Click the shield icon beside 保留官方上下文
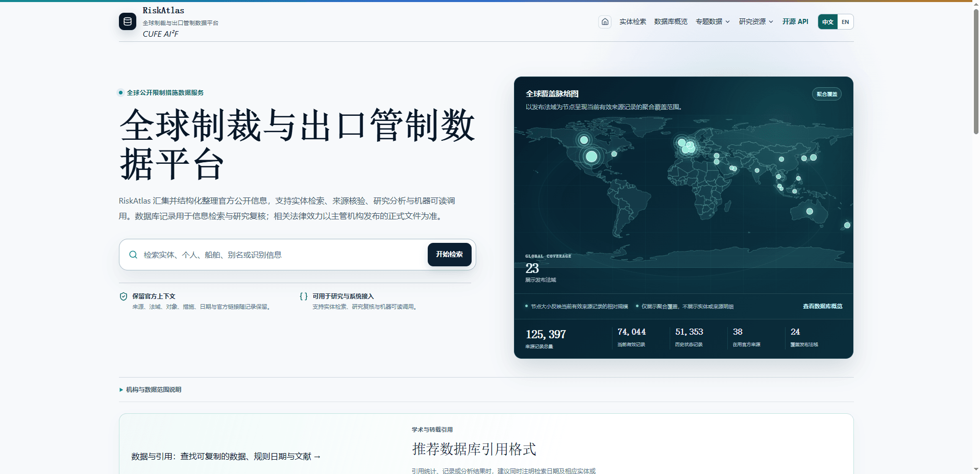The height and width of the screenshot is (474, 980). [123, 296]
